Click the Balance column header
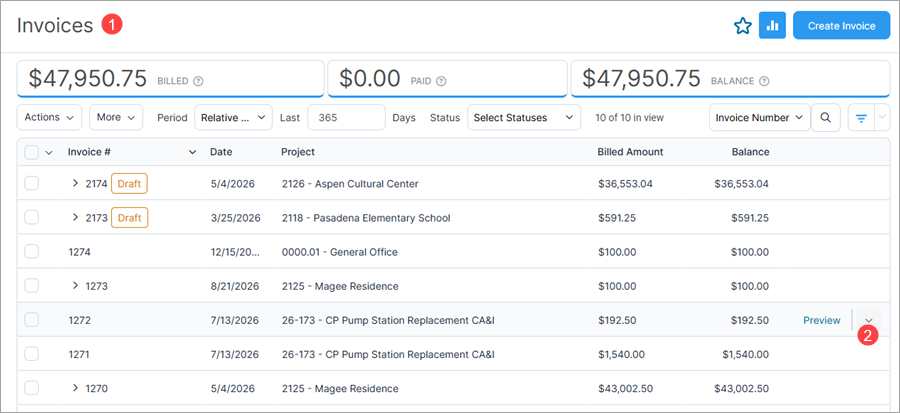The image size is (900, 413). 750,152
